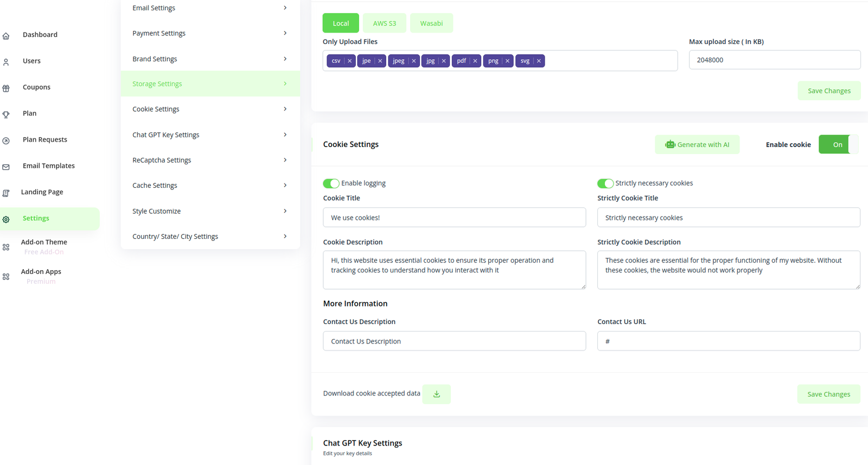Toggle Strictly necessary cookies switch
The width and height of the screenshot is (868, 465).
tap(605, 183)
